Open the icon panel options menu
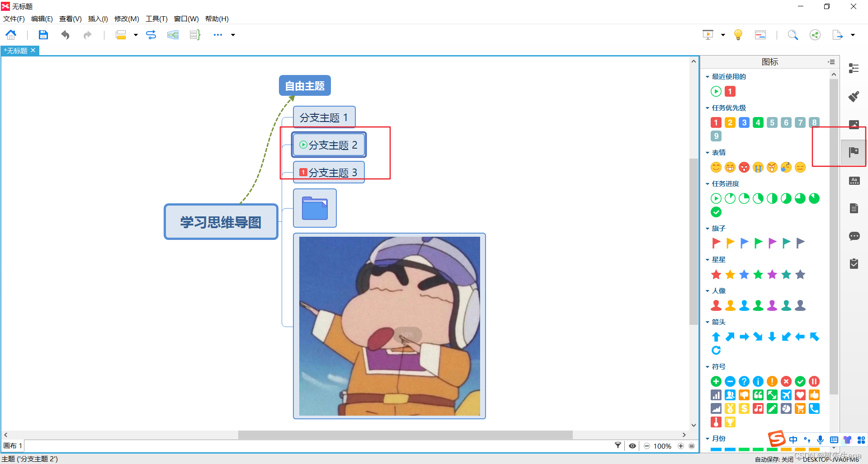 click(x=831, y=62)
